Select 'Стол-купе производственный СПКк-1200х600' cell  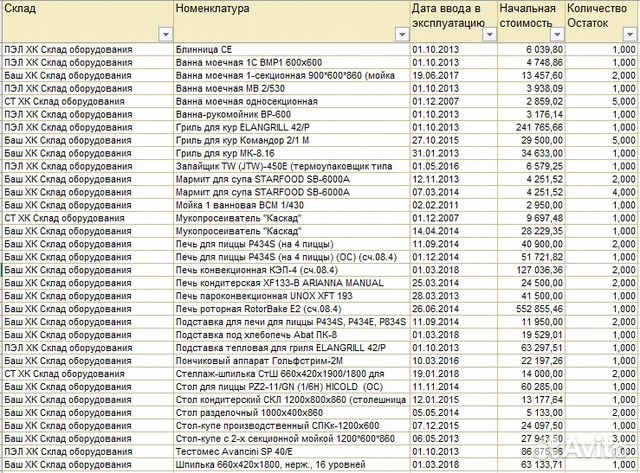click(x=292, y=426)
